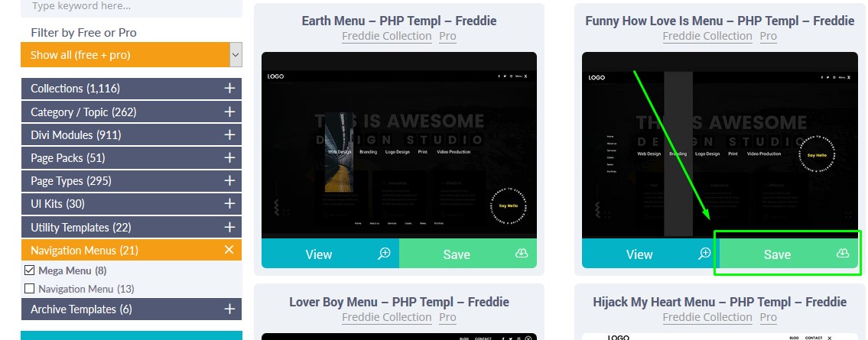Screen dimensions: 868x340
Task: Click the plus icon next to UI Kits
Action: click(x=229, y=204)
